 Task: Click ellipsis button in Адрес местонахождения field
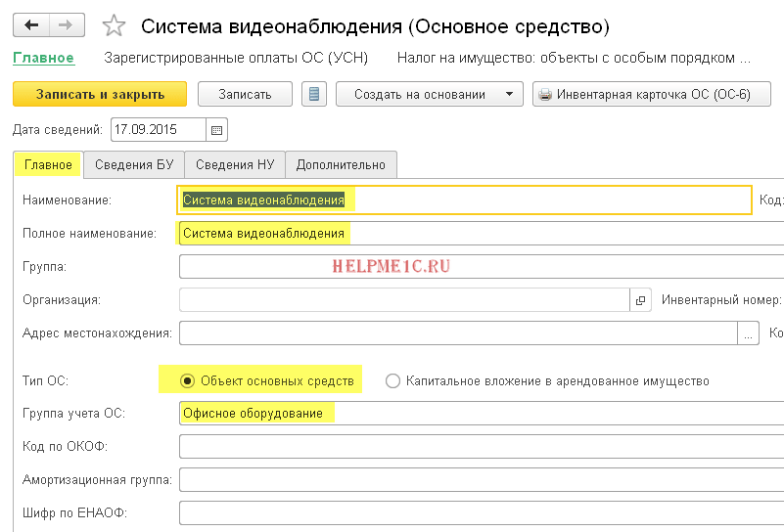pyautogui.click(x=749, y=333)
